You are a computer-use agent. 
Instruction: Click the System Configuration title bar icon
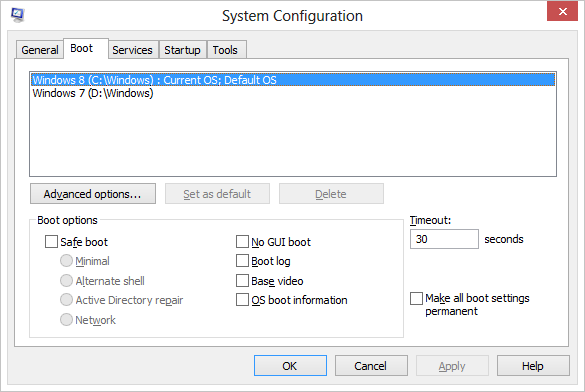[17, 15]
